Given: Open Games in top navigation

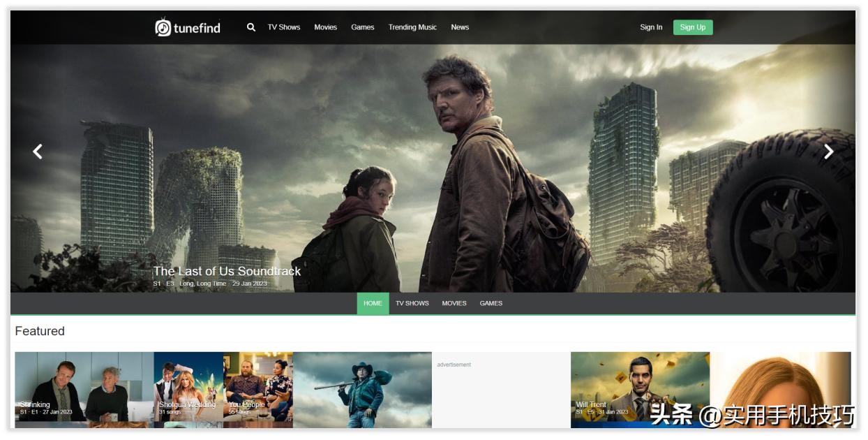Looking at the screenshot, I should pos(363,27).
